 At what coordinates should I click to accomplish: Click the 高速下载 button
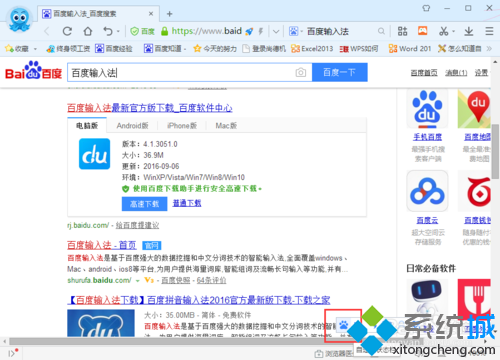point(144,204)
